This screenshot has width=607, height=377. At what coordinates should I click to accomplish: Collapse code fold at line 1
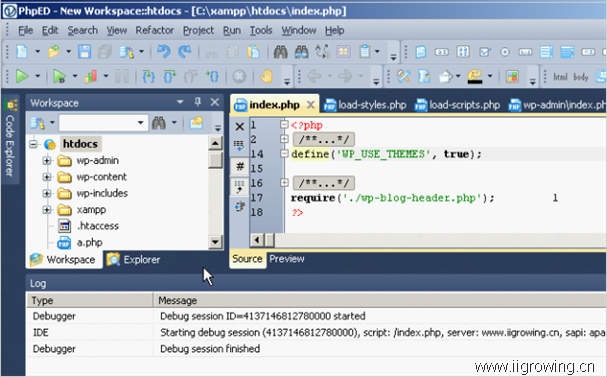(x=284, y=125)
